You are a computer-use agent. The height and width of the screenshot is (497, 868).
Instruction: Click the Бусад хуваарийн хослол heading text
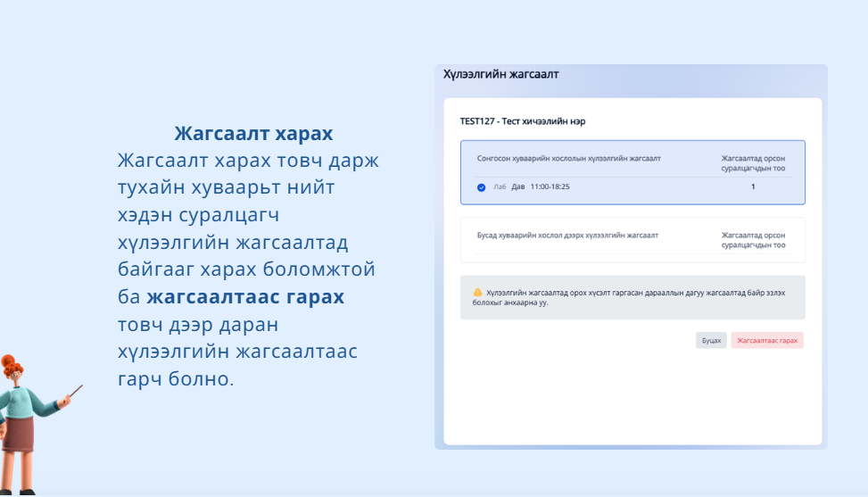[x=567, y=236]
